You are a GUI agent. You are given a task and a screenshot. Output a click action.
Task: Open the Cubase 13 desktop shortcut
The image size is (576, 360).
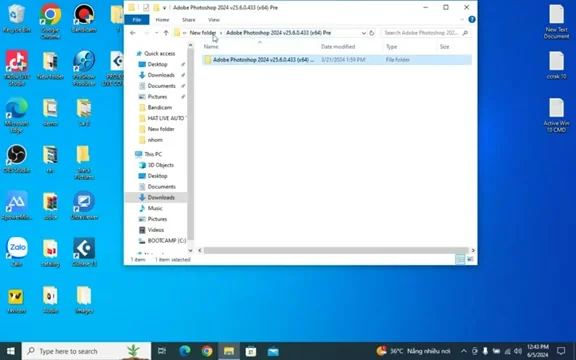(84, 252)
